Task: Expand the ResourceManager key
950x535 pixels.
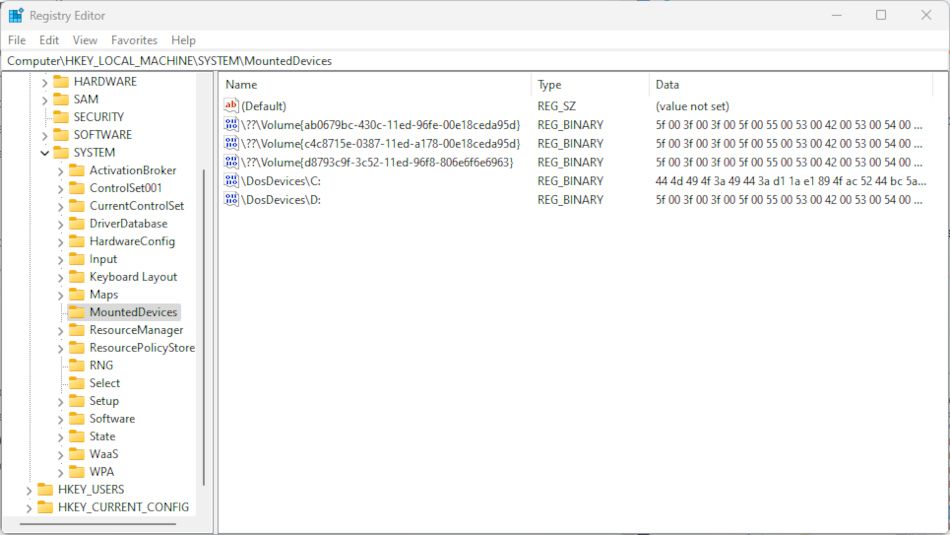Action: coord(60,331)
